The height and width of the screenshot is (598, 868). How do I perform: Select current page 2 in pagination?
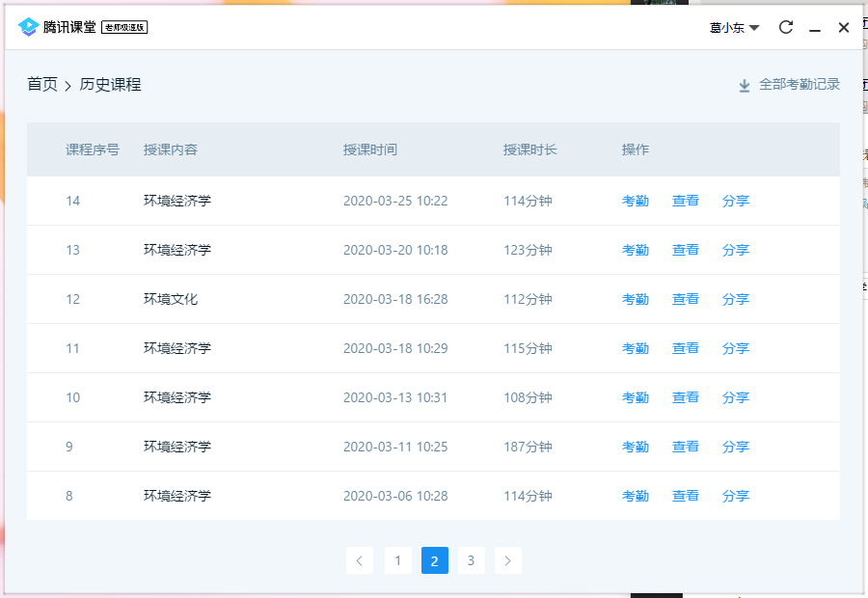(x=434, y=560)
